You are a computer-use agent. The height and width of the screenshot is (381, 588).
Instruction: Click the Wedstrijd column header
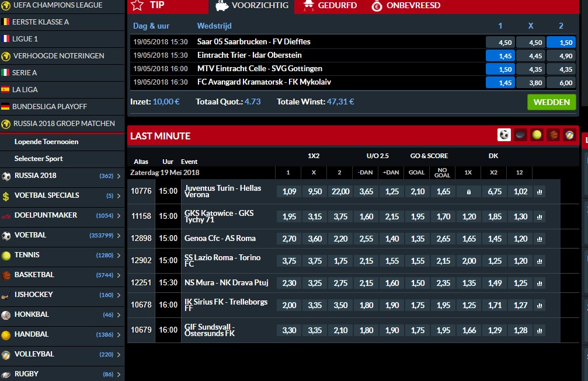point(214,26)
